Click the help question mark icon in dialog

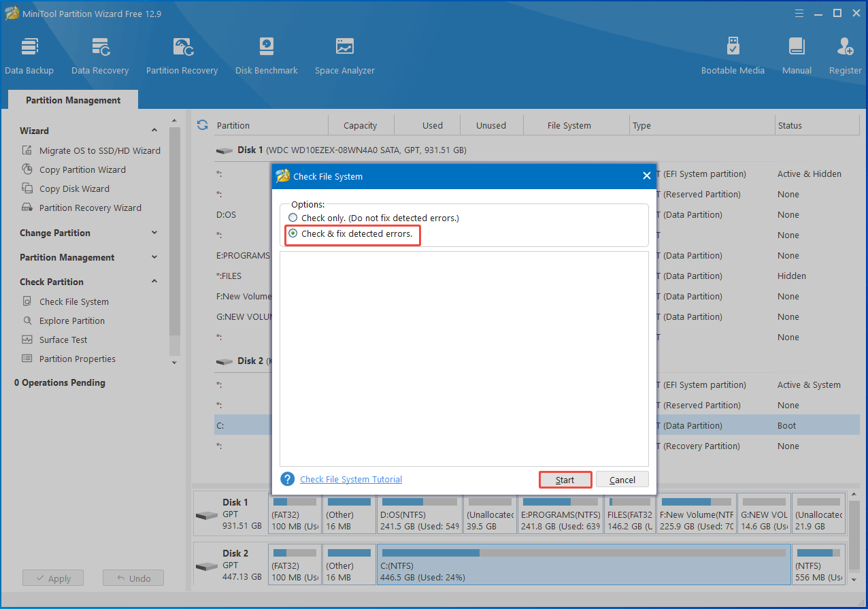(288, 479)
